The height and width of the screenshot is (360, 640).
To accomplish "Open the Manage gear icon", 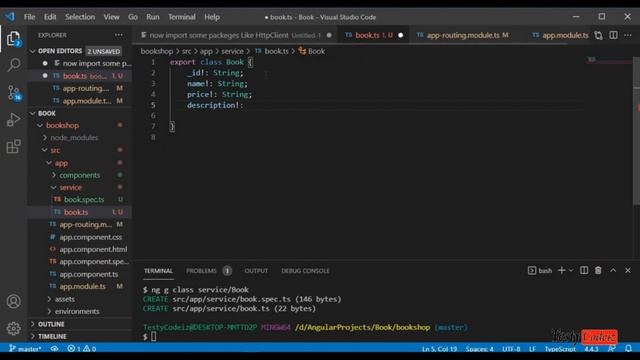I will pos(13,328).
